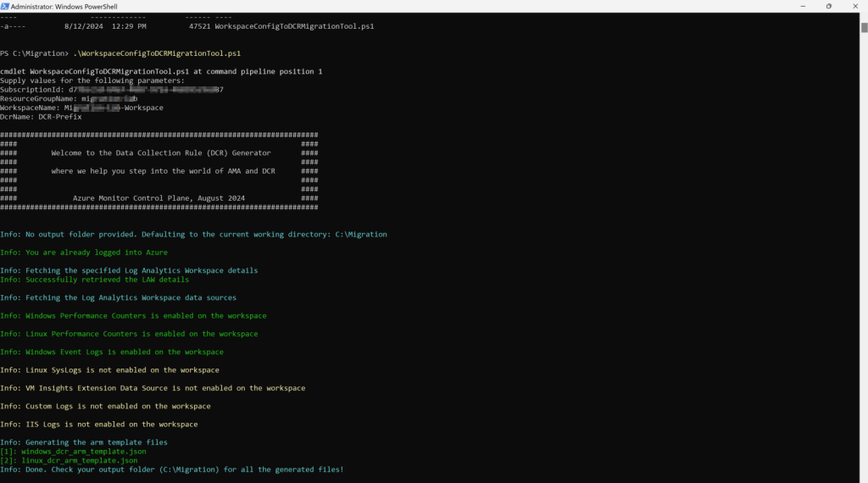Click 'Fetching the Log Analytics Workspace data sources'

[x=118, y=297]
